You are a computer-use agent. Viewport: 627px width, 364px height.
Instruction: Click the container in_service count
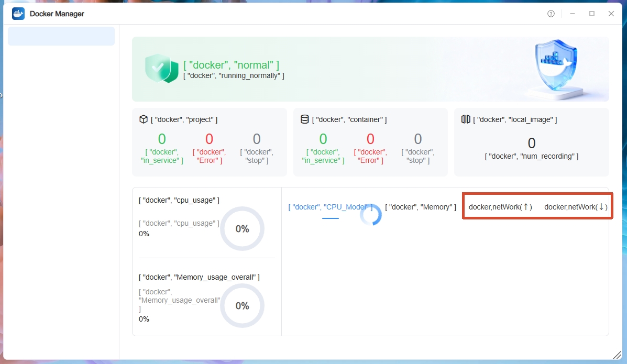(x=323, y=139)
